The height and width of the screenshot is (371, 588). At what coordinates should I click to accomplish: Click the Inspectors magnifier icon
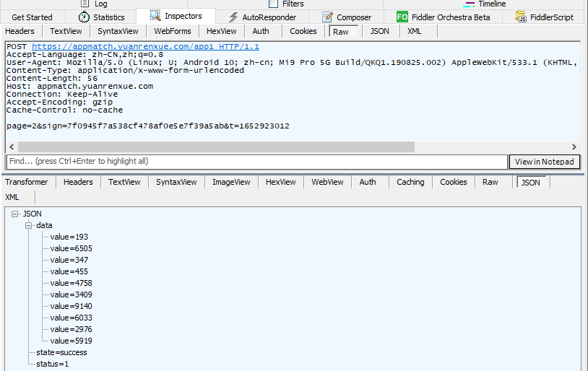click(155, 15)
